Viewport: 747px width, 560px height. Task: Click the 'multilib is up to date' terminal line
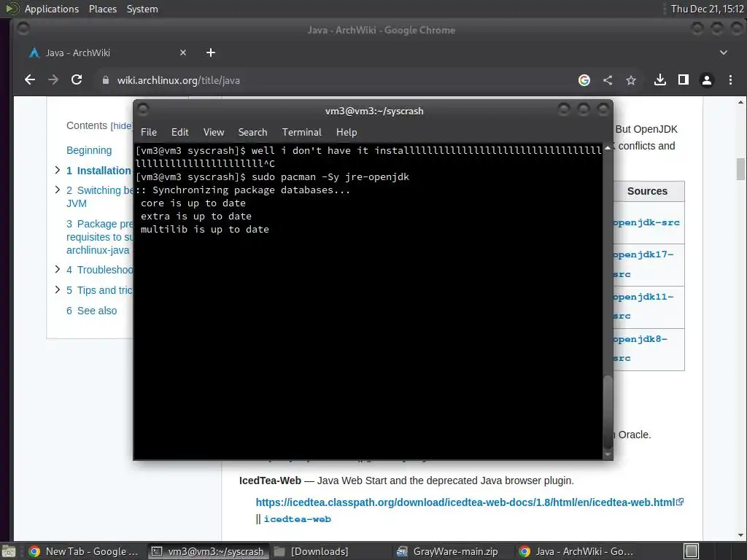(x=205, y=230)
